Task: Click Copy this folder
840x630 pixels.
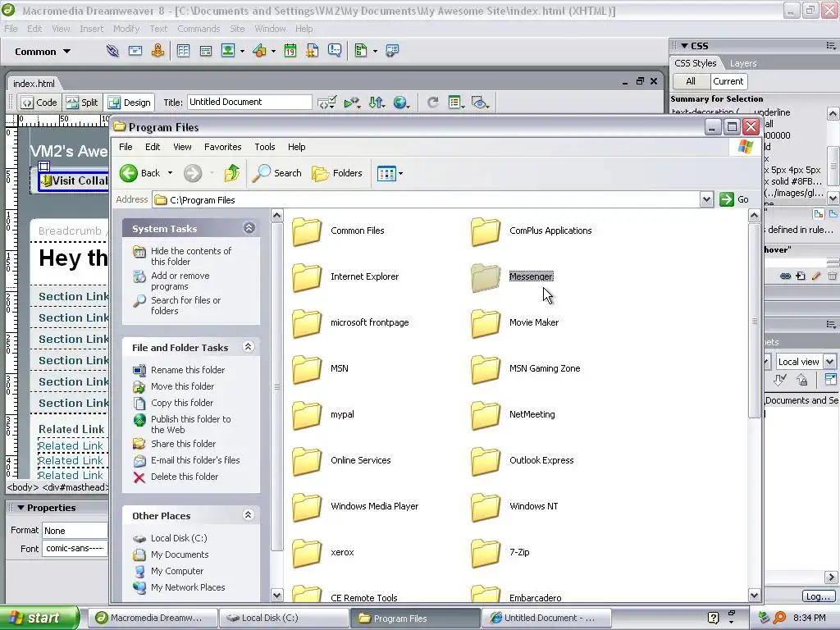Action: 181,403
